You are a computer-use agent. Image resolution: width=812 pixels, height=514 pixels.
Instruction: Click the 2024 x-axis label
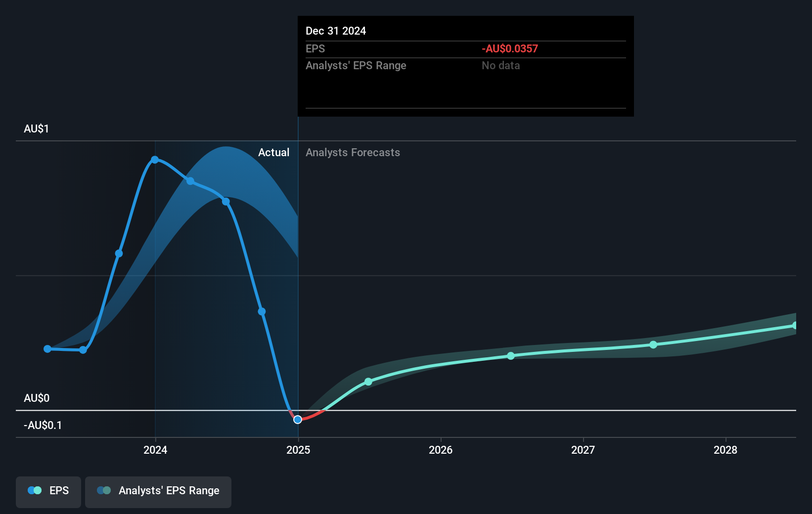[x=155, y=450]
